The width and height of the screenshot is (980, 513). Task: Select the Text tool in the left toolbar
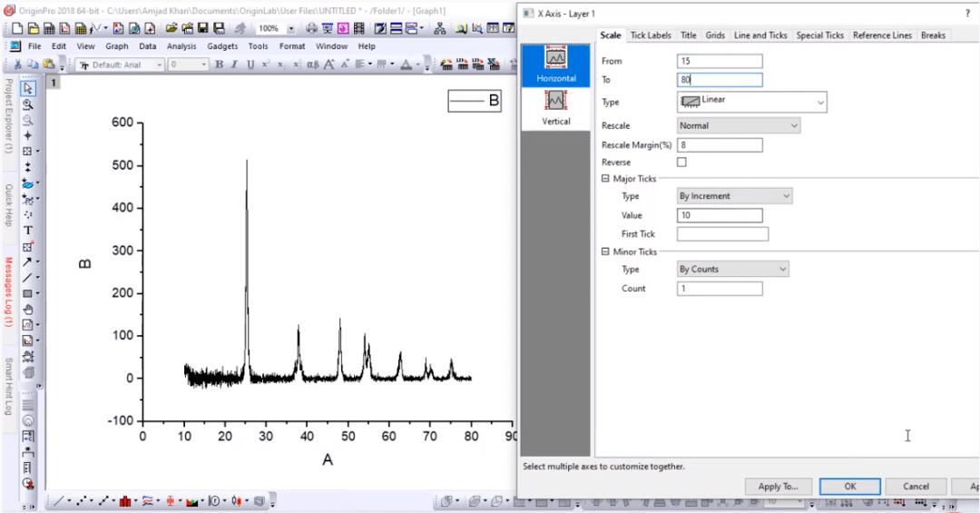(28, 231)
